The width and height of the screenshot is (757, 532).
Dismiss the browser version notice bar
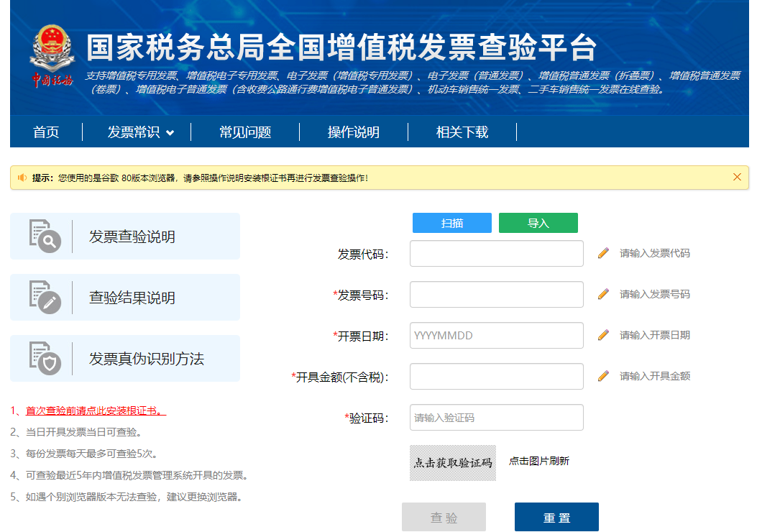tap(736, 177)
